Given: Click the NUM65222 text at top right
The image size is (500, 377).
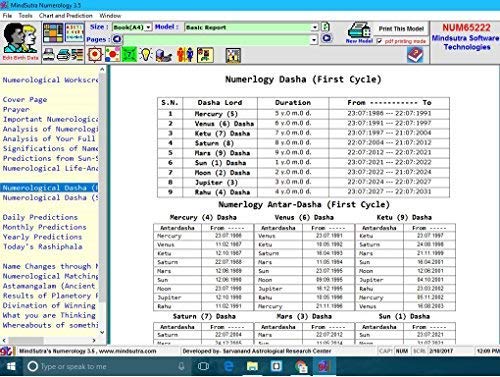Looking at the screenshot, I should (x=466, y=28).
